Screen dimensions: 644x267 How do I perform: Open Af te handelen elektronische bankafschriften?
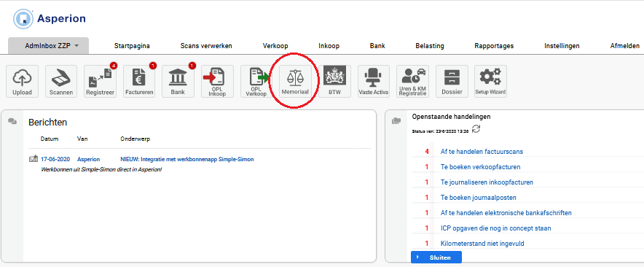coord(506,213)
